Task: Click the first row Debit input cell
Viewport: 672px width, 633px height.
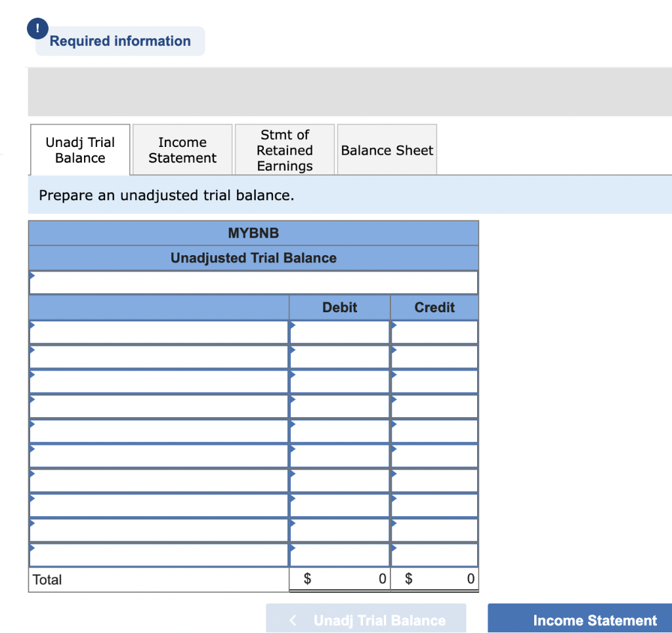Action: (339, 332)
